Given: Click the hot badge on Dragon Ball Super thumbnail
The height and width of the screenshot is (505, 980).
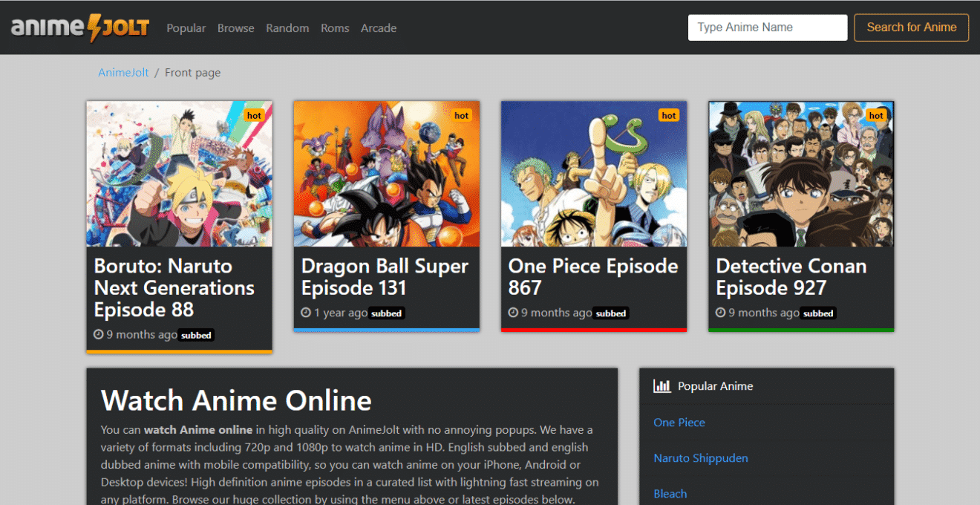Looking at the screenshot, I should (462, 115).
